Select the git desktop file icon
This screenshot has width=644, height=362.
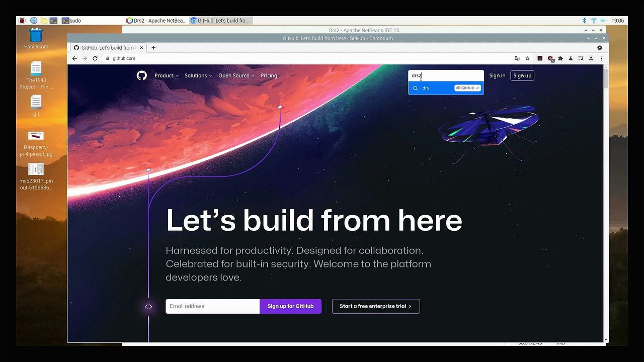(36, 106)
